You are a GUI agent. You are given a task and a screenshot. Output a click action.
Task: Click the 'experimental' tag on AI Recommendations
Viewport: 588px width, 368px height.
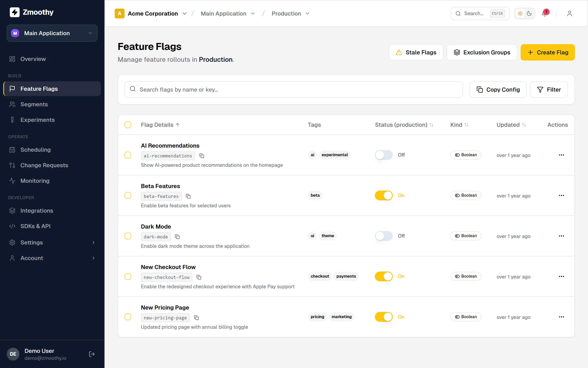(x=335, y=155)
